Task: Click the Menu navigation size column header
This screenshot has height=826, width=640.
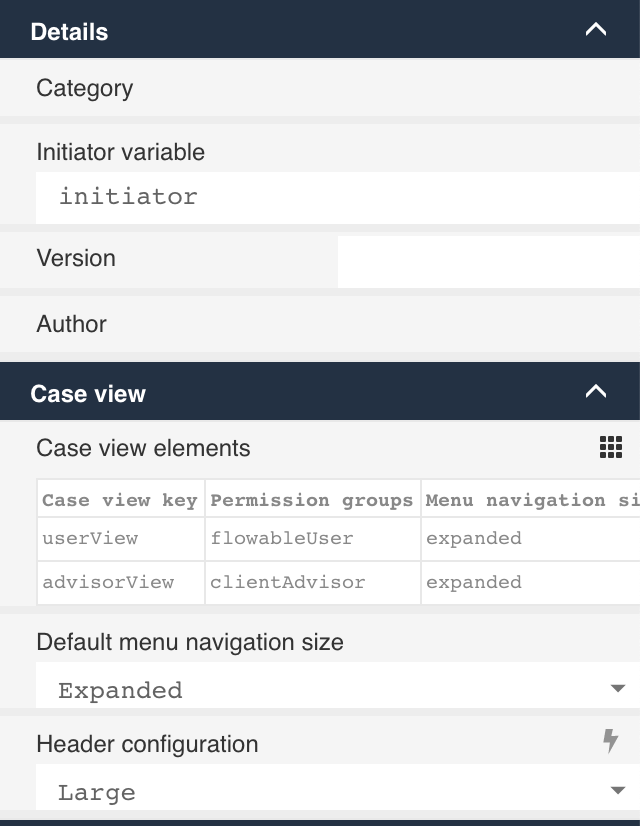Action: click(530, 500)
